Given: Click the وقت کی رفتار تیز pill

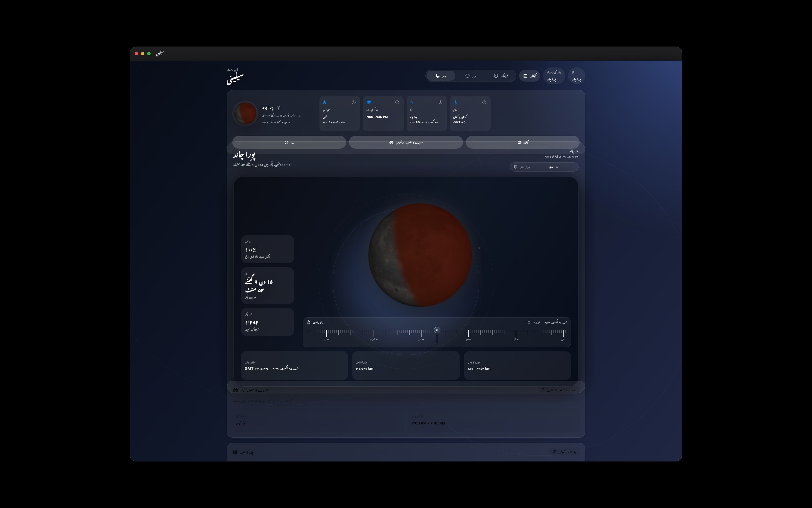Looking at the screenshot, I should [x=554, y=76].
